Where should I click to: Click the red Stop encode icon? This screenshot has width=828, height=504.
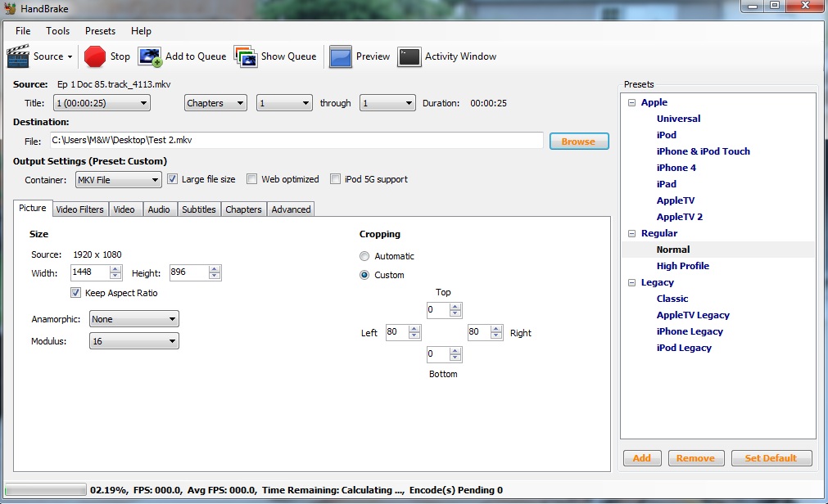coord(94,56)
